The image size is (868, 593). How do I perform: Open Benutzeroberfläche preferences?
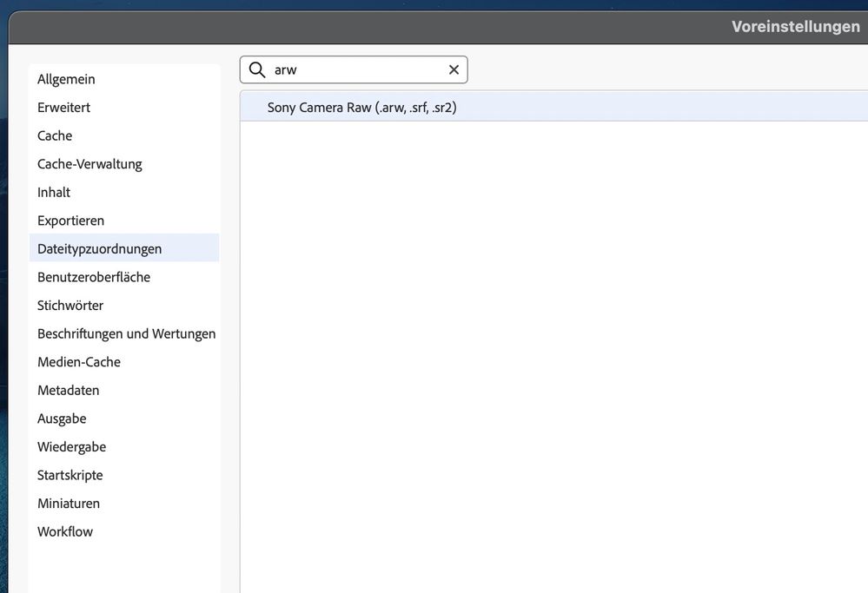click(x=94, y=277)
